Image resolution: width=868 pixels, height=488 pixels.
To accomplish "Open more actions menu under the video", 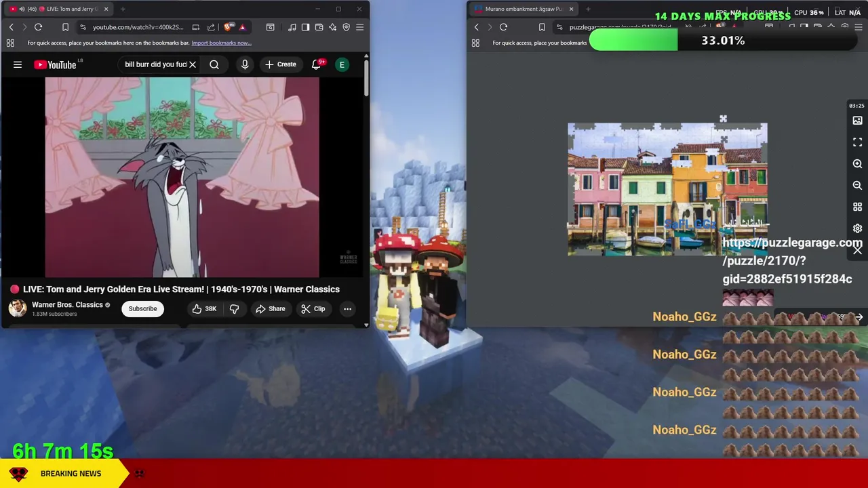I will 347,308.
